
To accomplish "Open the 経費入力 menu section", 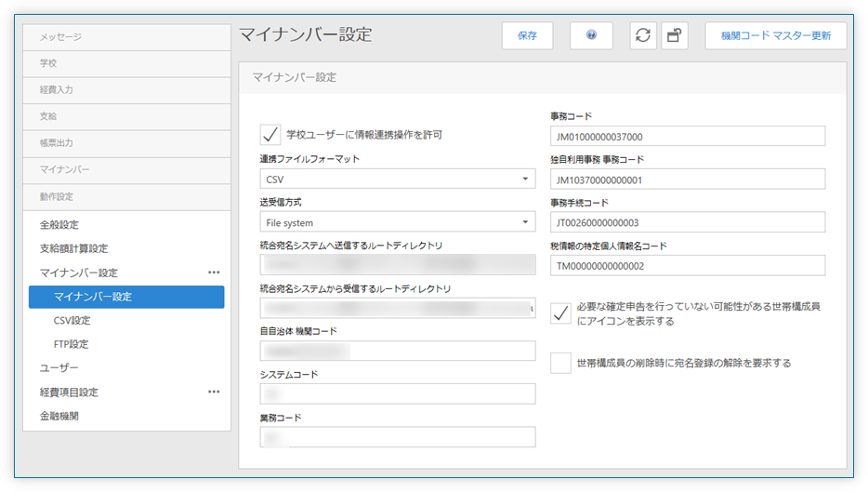I will click(x=126, y=90).
